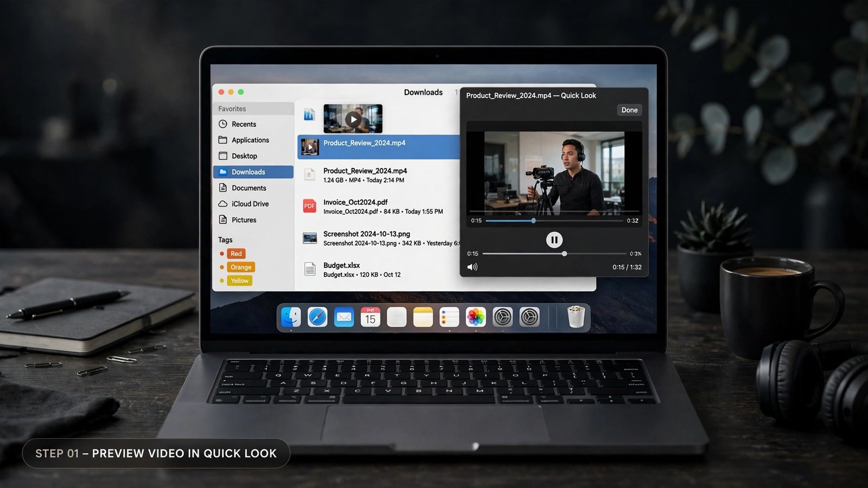Screen dimensions: 868x488
Task: Click the Tags sidebar header
Action: pyautogui.click(x=225, y=240)
